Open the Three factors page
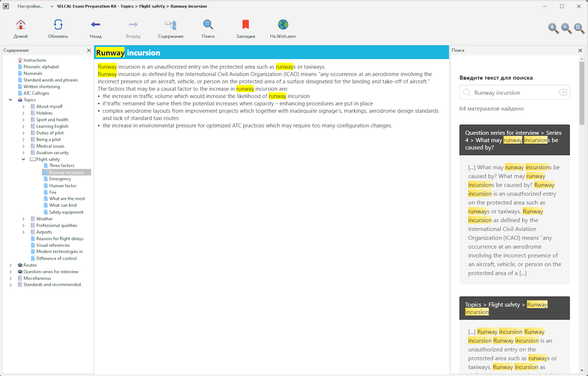Screen dimensions: 588x376 [62, 165]
